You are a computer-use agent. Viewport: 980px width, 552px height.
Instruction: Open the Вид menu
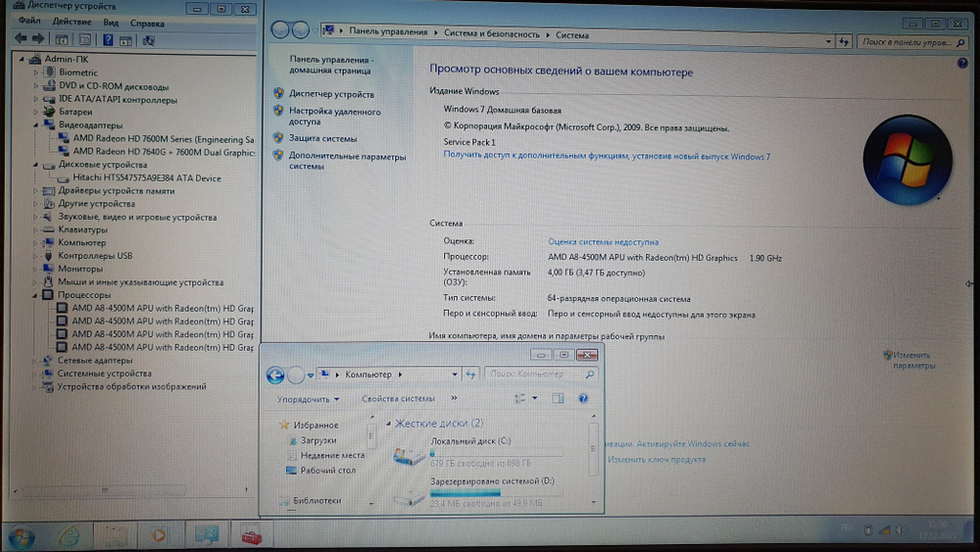point(111,22)
